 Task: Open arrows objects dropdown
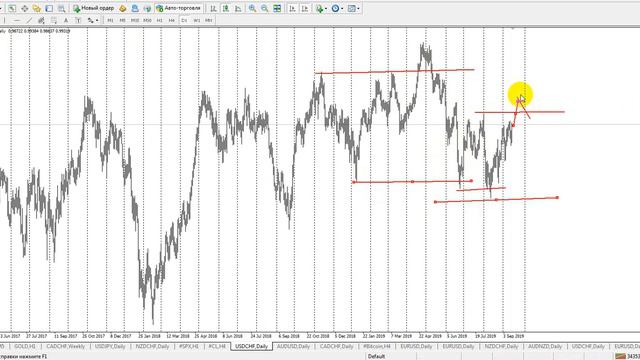click(92, 20)
